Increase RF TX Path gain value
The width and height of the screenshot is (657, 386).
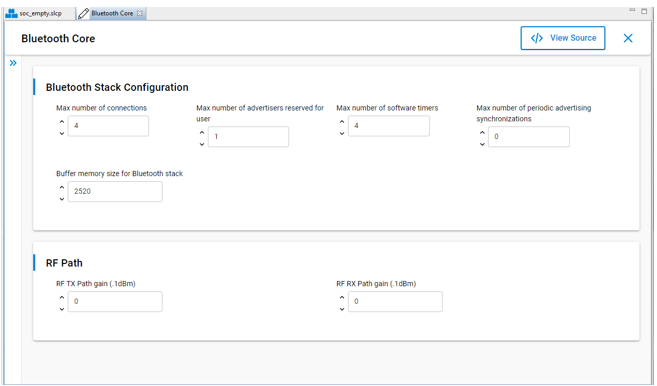pyautogui.click(x=62, y=297)
